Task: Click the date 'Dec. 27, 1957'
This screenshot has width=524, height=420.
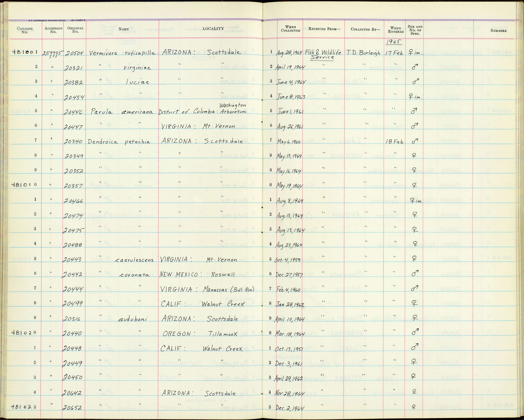Action: click(289, 275)
